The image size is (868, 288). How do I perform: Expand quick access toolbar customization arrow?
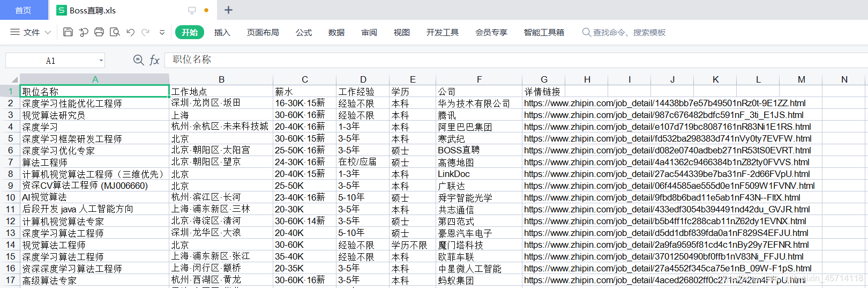pyautogui.click(x=162, y=33)
